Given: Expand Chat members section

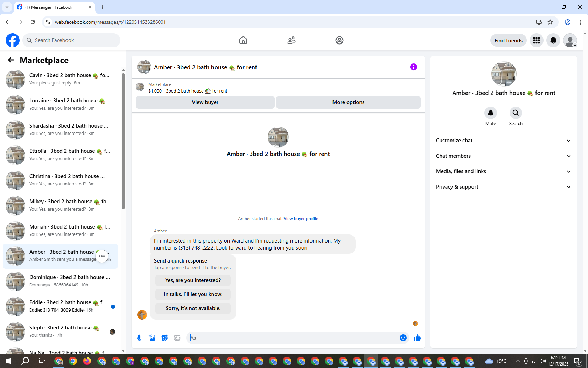Looking at the screenshot, I should pyautogui.click(x=504, y=156).
